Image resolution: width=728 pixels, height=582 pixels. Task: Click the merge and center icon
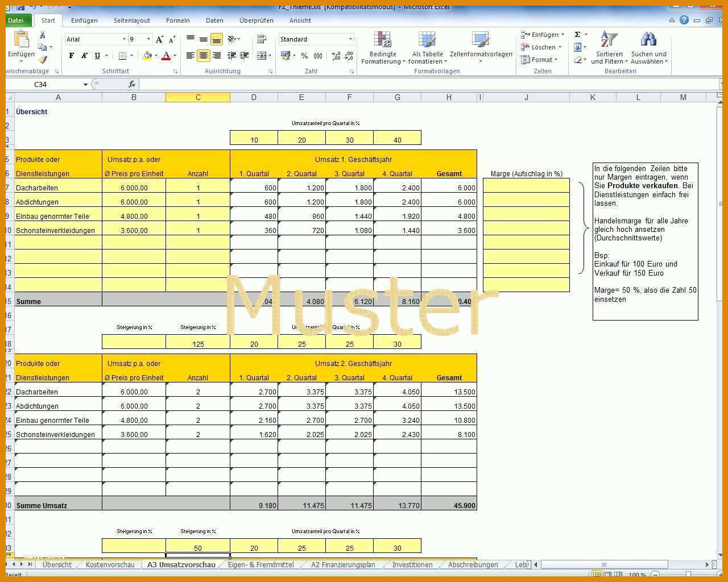coord(261,56)
